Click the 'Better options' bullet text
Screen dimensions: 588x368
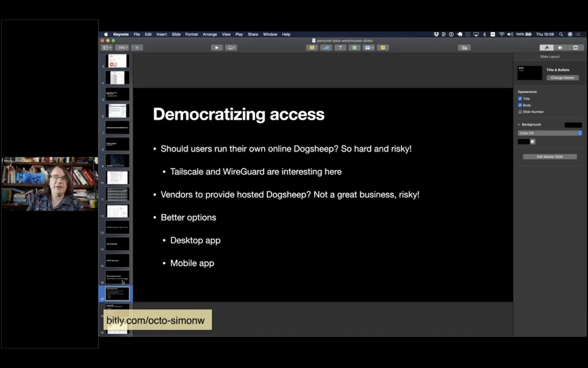coord(188,217)
